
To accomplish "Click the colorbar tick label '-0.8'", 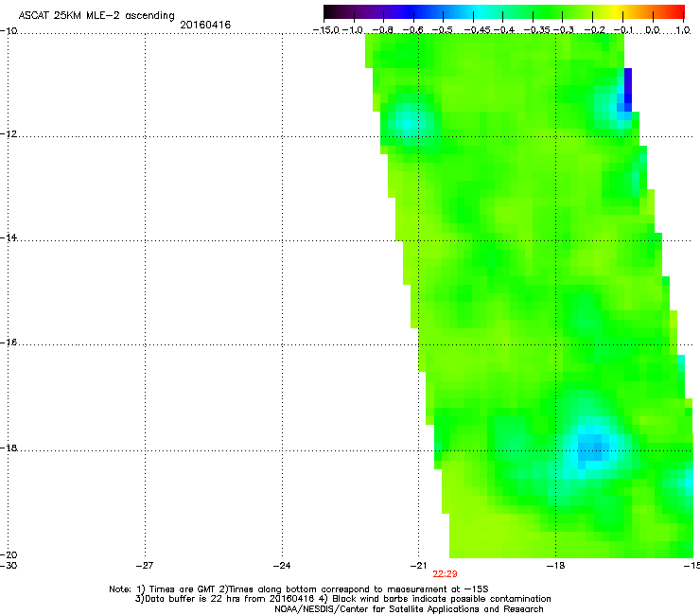I will click(382, 30).
